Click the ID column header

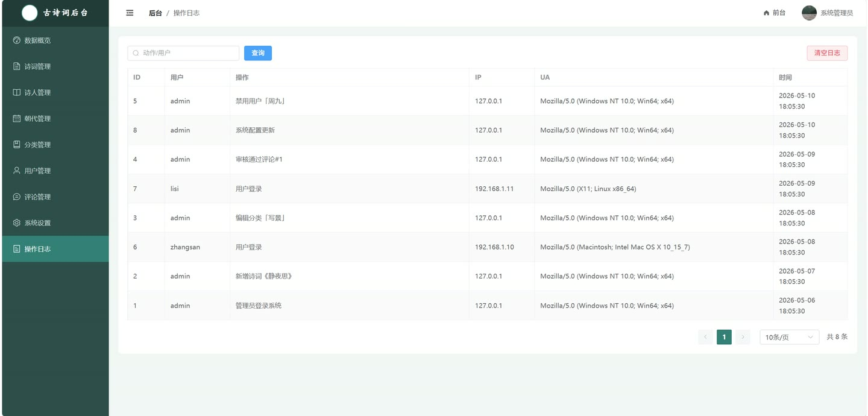click(146, 77)
